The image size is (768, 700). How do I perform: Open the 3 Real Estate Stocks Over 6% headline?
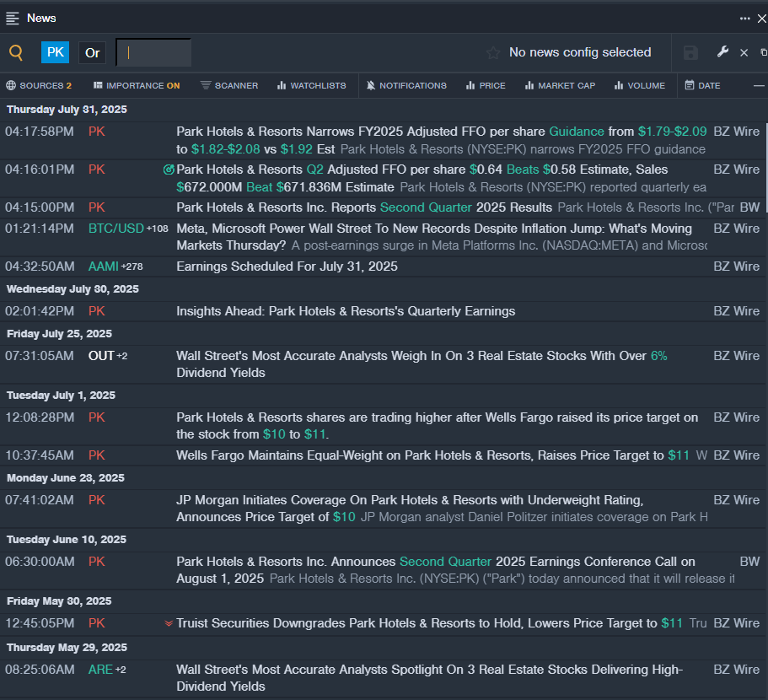(422, 364)
